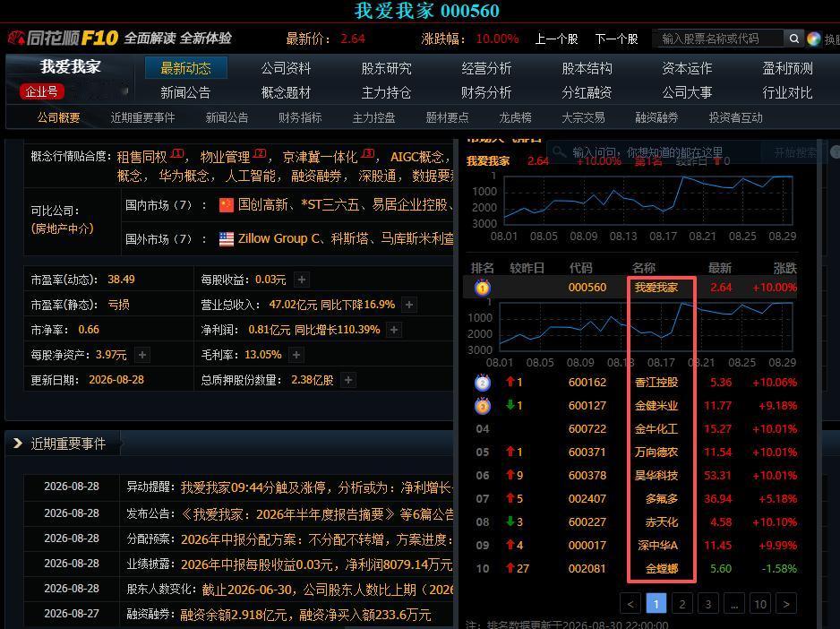Viewport: 840px width, 629px height.
Task: Select the 大宗交易 sub-tab
Action: [583, 117]
